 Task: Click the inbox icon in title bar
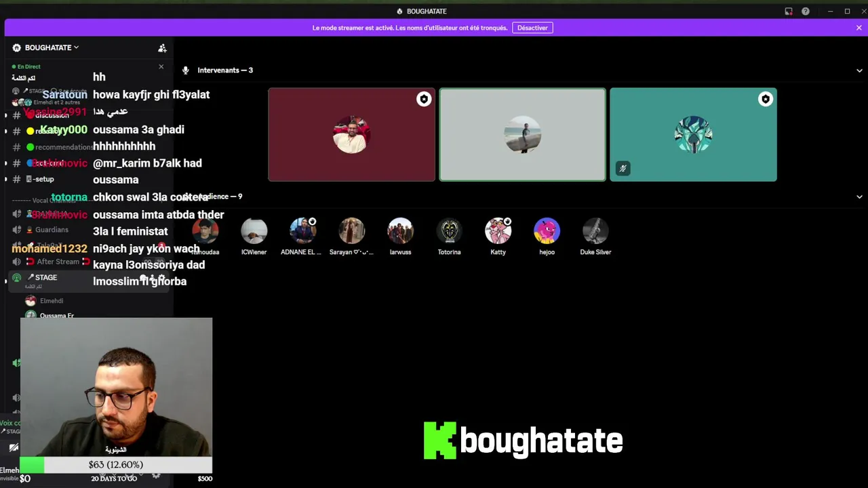click(x=788, y=12)
